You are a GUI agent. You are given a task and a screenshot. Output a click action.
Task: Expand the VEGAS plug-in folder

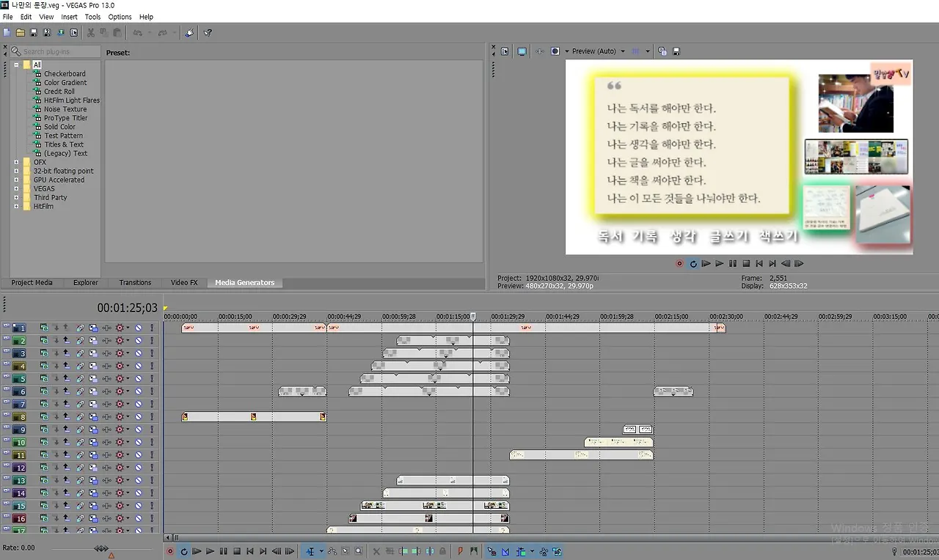(16, 188)
